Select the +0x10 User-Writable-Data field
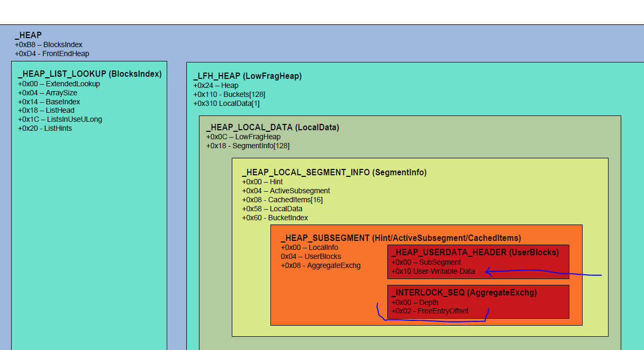This screenshot has width=644, height=350. [x=433, y=271]
